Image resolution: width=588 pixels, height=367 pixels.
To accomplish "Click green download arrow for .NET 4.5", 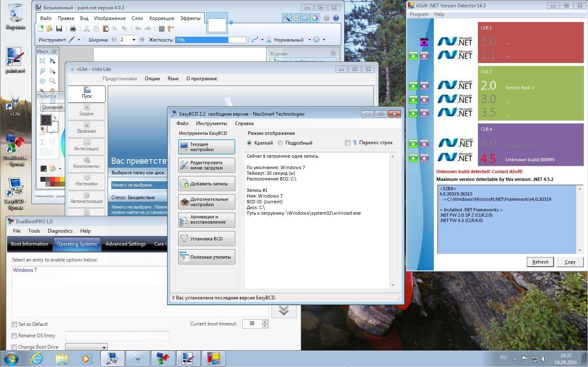I will click(413, 158).
